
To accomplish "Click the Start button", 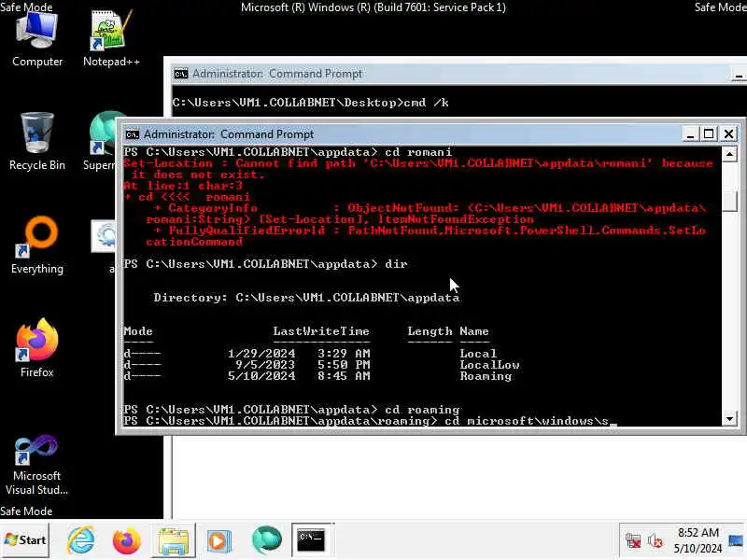I will click(x=25, y=540).
